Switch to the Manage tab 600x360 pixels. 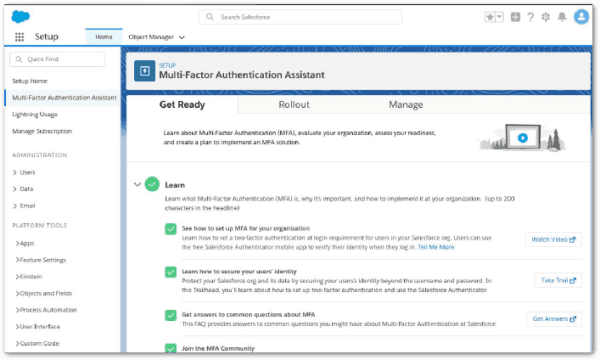[x=406, y=104]
